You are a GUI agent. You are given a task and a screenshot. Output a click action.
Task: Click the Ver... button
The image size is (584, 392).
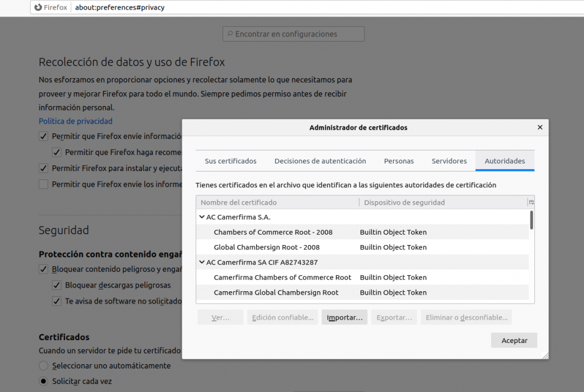coord(221,317)
